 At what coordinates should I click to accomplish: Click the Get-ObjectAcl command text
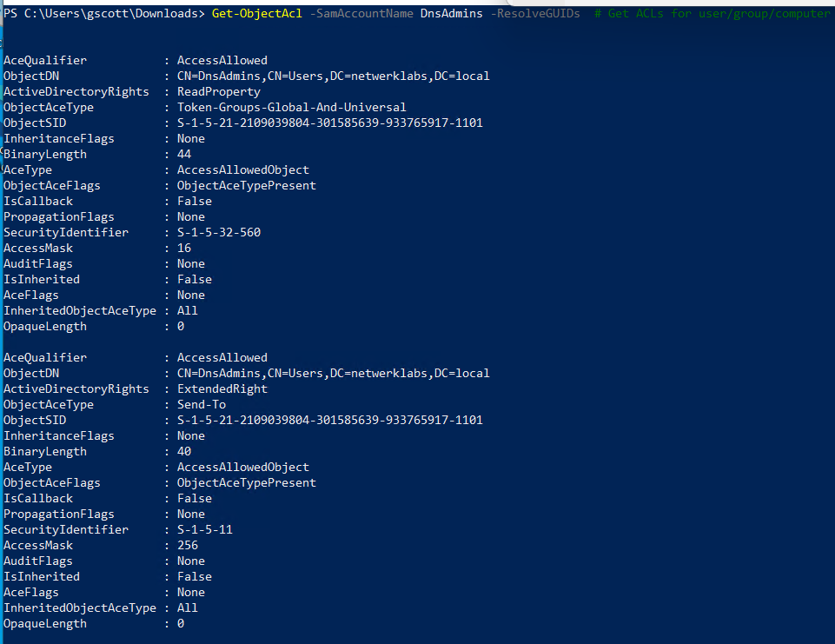point(256,13)
